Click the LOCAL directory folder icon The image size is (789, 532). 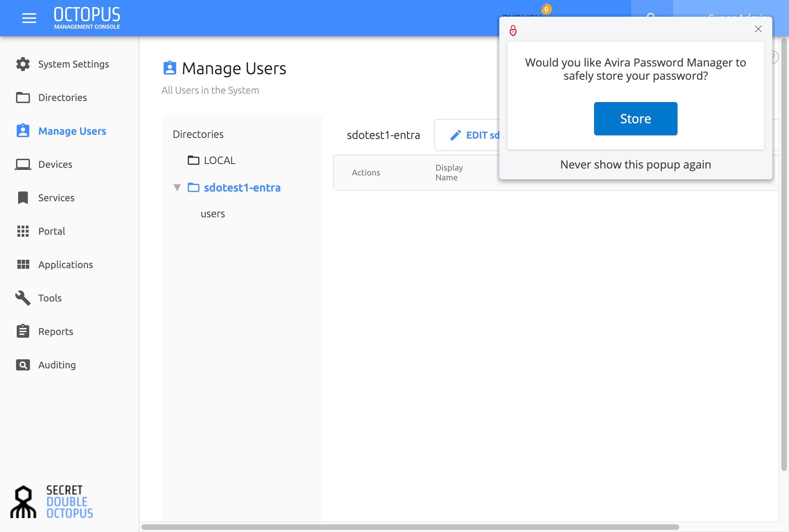point(194,160)
